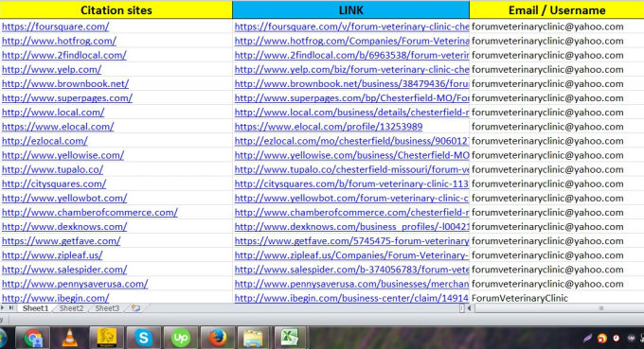The image size is (644, 349).
Task: Open the yelp.com/biz/forum-veterinary-clinic listing link
Action: 351,70
